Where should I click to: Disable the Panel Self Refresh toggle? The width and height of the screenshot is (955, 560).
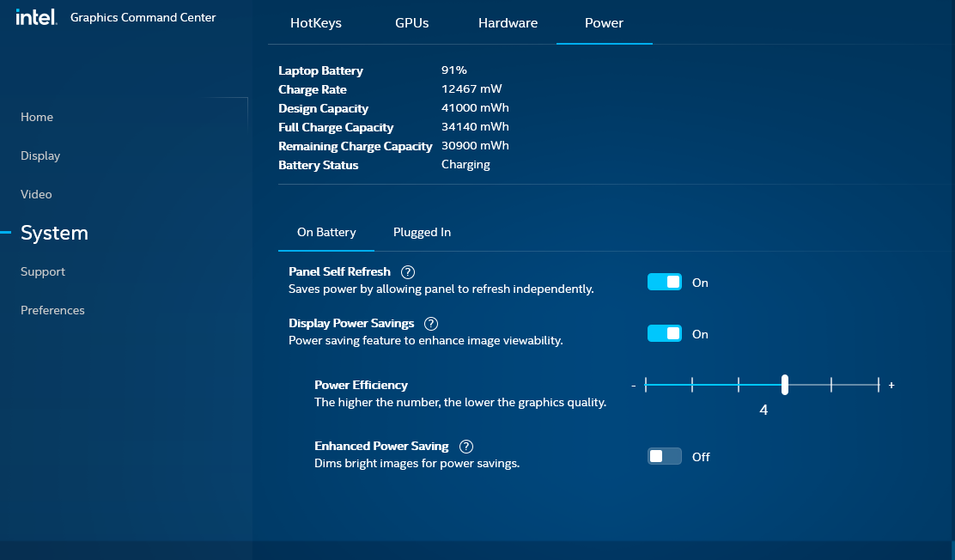tap(664, 282)
